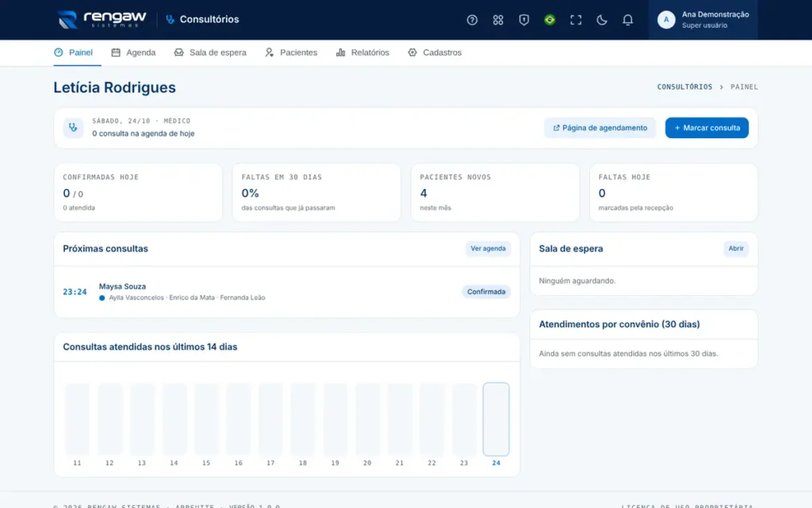Click the Confirmada status badge

coord(486,292)
